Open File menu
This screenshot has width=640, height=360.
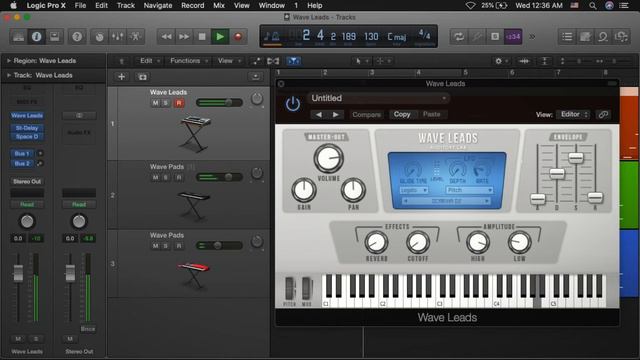80,5
